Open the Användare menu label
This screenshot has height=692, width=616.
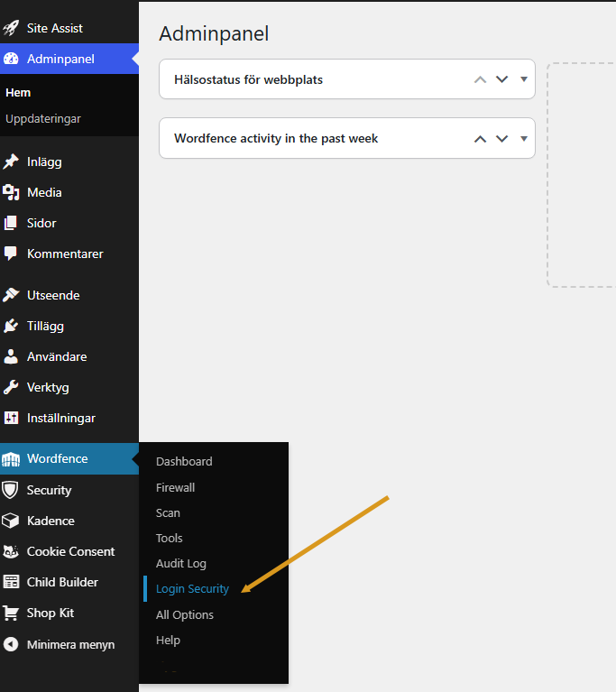pos(57,356)
